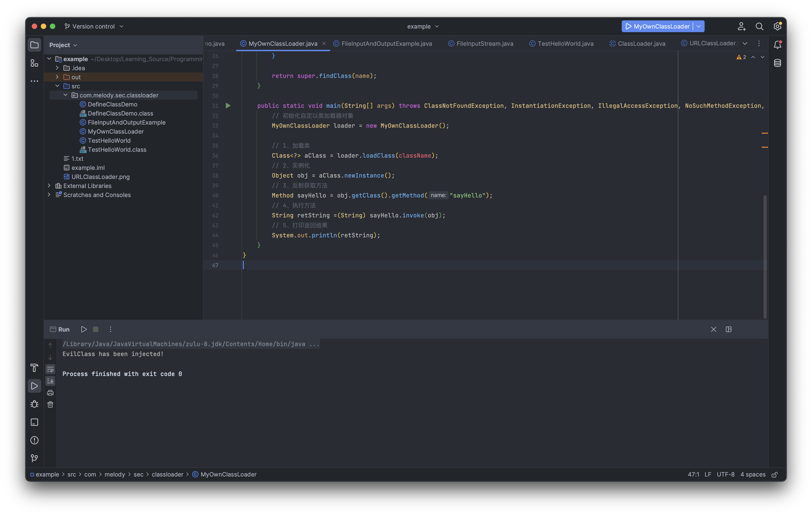Open the Notifications bell icon
Image resolution: width=812 pixels, height=515 pixels.
pyautogui.click(x=777, y=45)
